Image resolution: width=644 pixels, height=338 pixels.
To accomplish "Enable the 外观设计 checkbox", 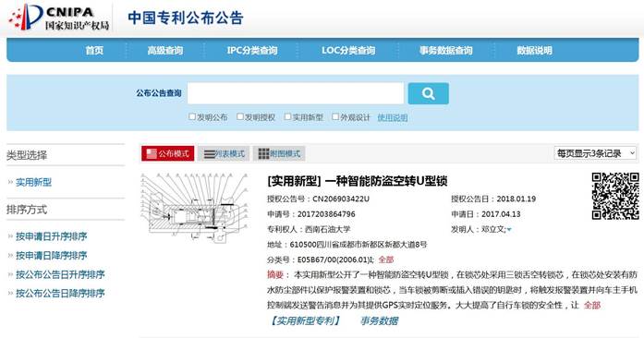I will (x=335, y=116).
